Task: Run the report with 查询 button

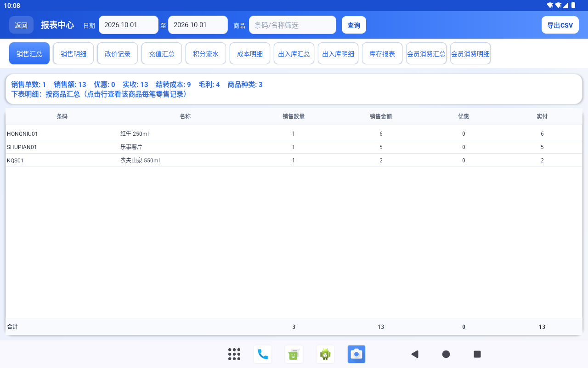Action: tap(354, 25)
